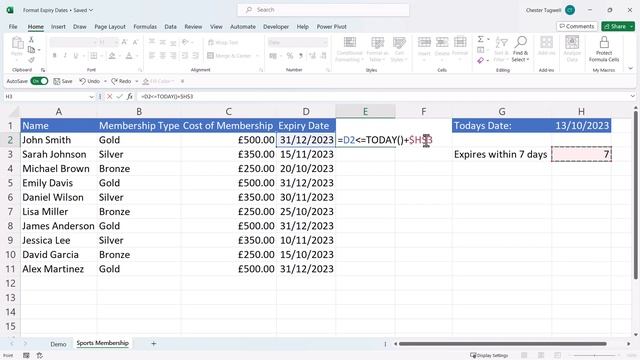The image size is (640, 360).
Task: Open the Data ribbon tab
Action: 171,27
